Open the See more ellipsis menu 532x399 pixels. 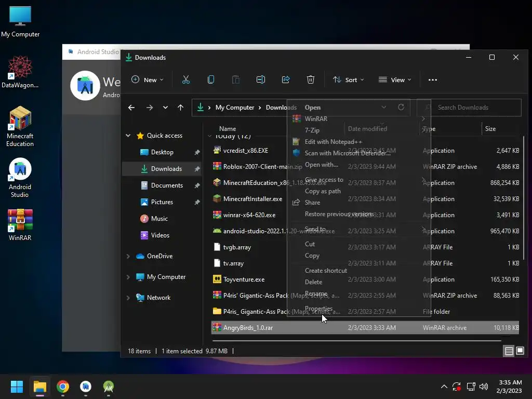433,79
